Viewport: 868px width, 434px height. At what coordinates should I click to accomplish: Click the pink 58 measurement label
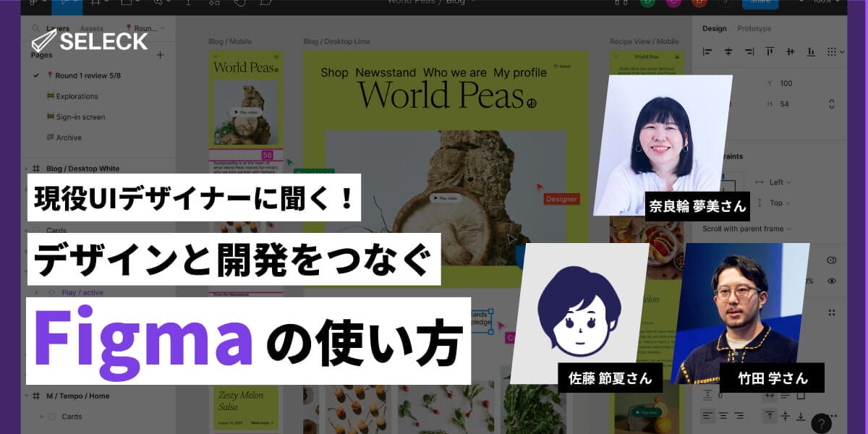click(267, 155)
